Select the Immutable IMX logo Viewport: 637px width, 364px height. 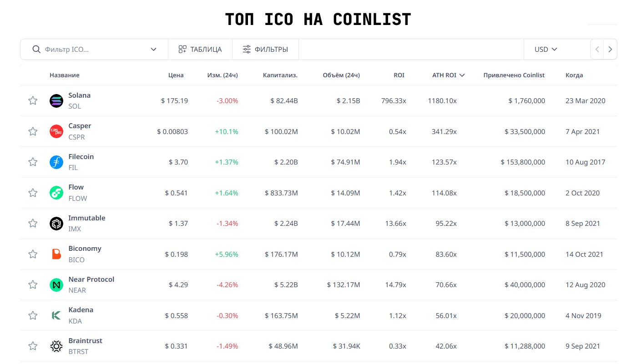(56, 223)
